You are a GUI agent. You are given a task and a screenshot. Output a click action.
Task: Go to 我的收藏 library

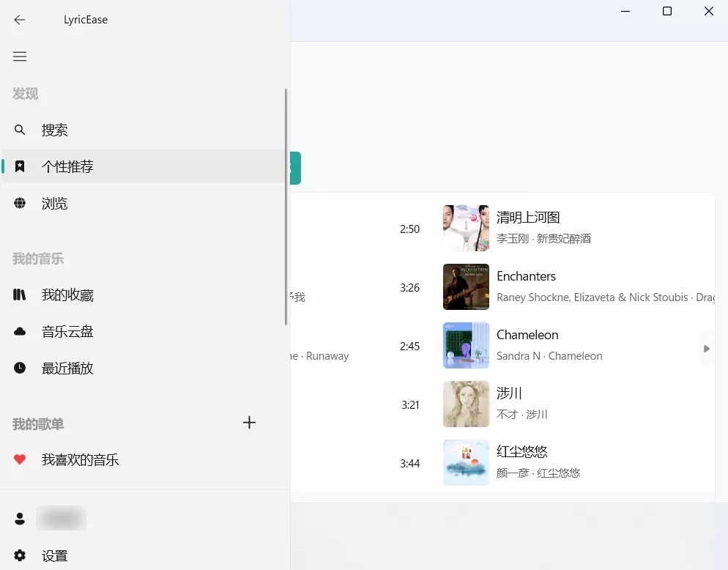tap(67, 295)
